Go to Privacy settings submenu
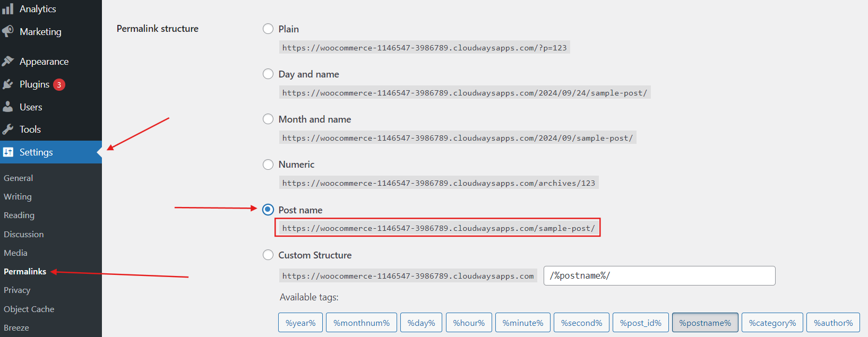Viewport: 868px width, 337px height. click(17, 290)
